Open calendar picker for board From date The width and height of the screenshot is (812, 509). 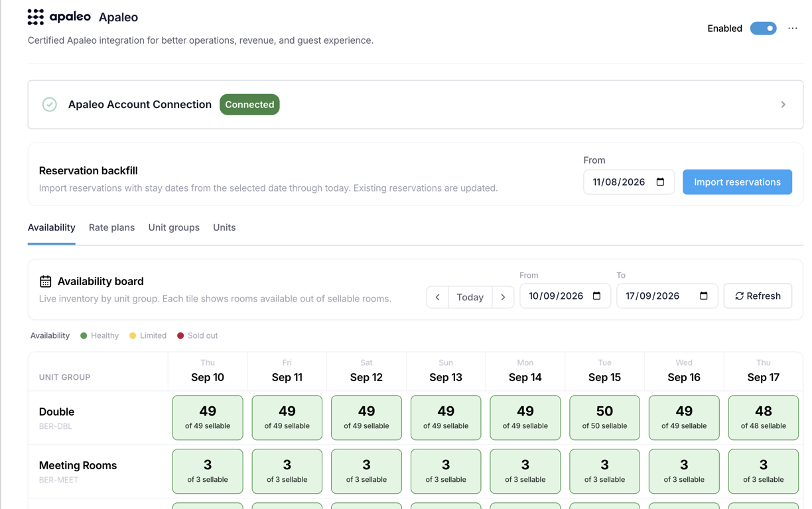596,296
